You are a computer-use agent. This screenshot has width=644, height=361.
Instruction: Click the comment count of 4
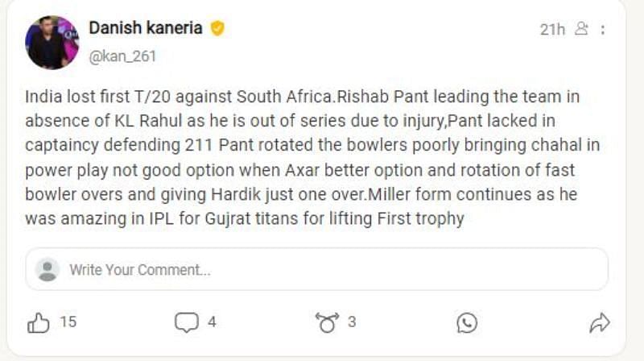coord(212,322)
